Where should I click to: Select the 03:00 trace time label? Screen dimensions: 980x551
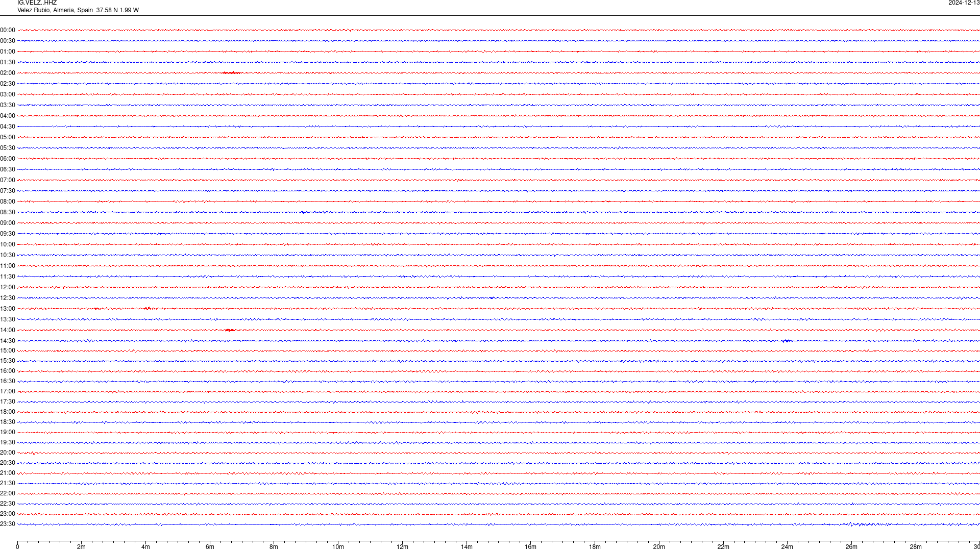click(8, 94)
